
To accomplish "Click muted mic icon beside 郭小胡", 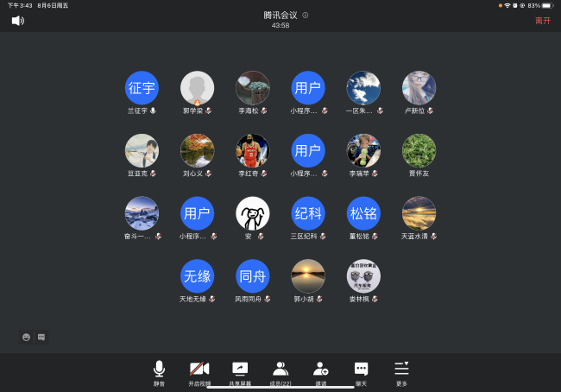I will (319, 299).
